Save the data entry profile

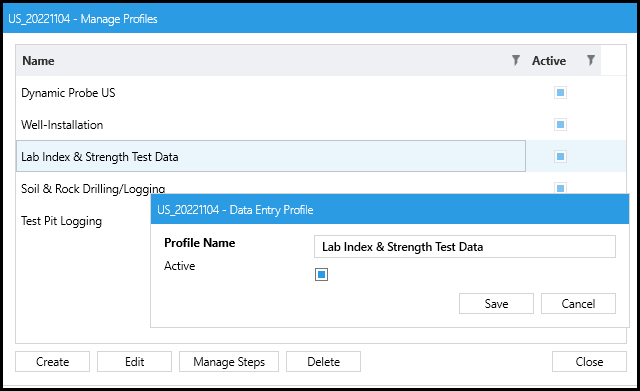coord(496,304)
